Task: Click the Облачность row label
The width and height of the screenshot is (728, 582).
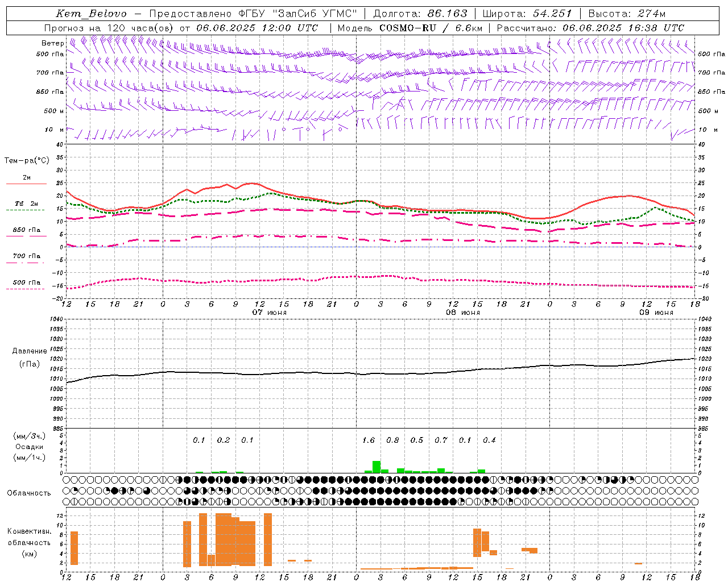Action: click(x=29, y=493)
